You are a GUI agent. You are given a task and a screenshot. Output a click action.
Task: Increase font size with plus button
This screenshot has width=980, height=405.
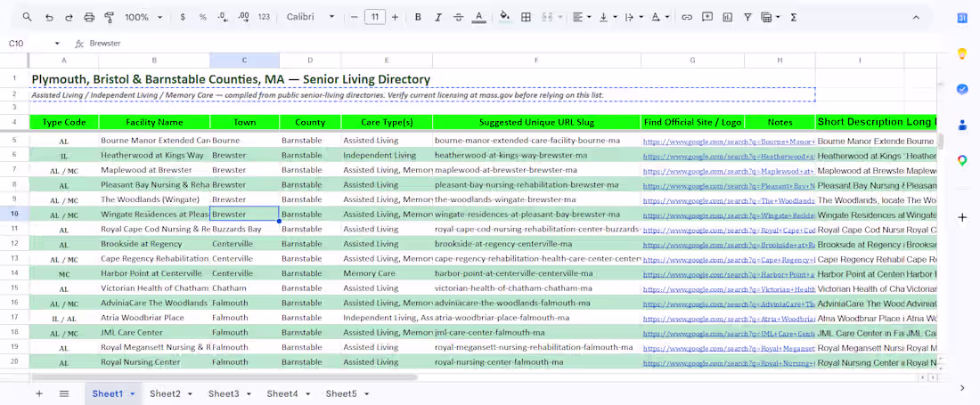(395, 18)
